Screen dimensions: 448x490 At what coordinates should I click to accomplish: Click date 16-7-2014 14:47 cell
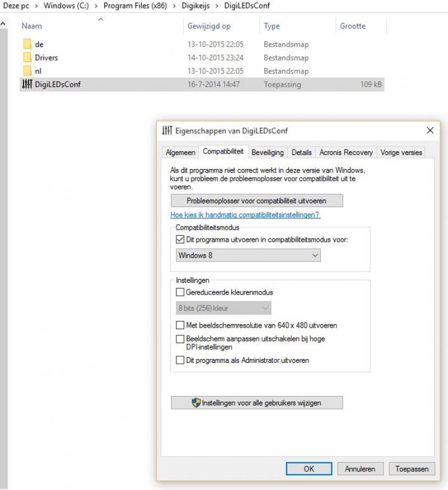pyautogui.click(x=213, y=85)
